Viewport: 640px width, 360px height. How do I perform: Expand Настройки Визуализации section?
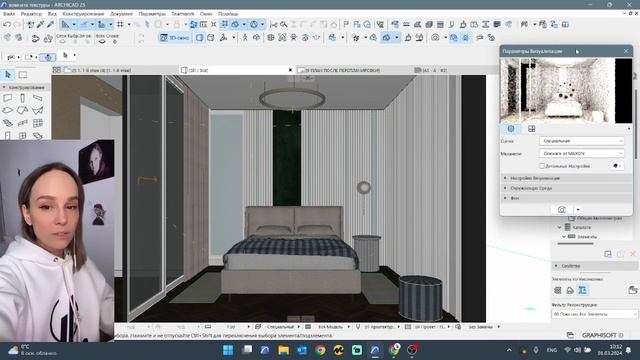pyautogui.click(x=566, y=178)
